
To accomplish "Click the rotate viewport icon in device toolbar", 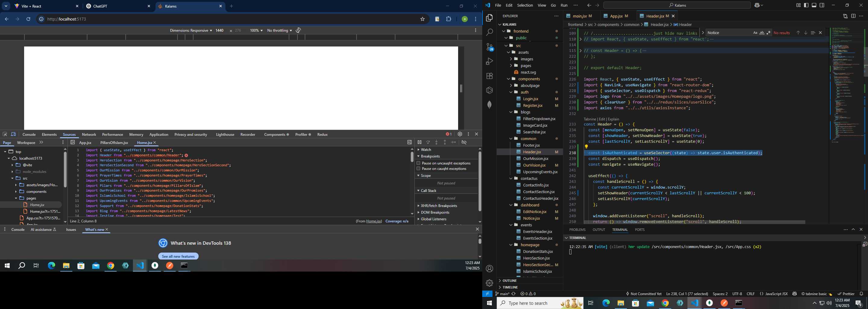I will tap(299, 30).
